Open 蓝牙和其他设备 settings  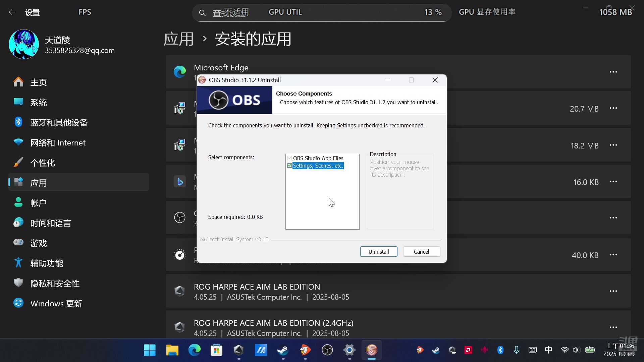click(x=78, y=122)
